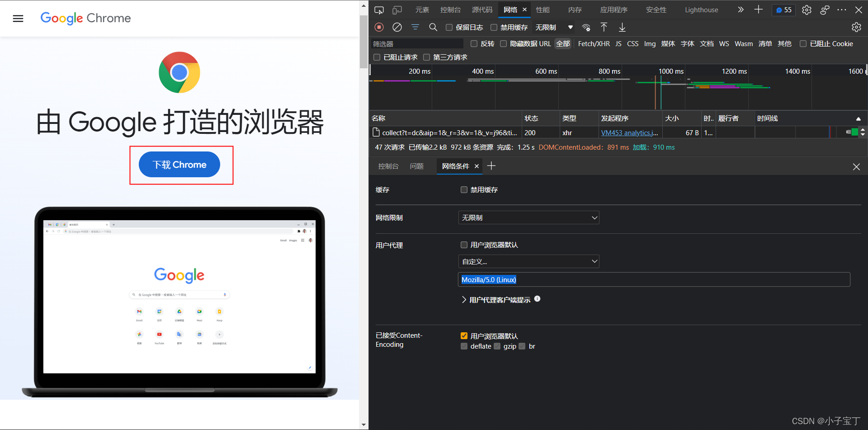Check 隐藏数据 URL checkbox
The width and height of the screenshot is (868, 430).
point(503,44)
